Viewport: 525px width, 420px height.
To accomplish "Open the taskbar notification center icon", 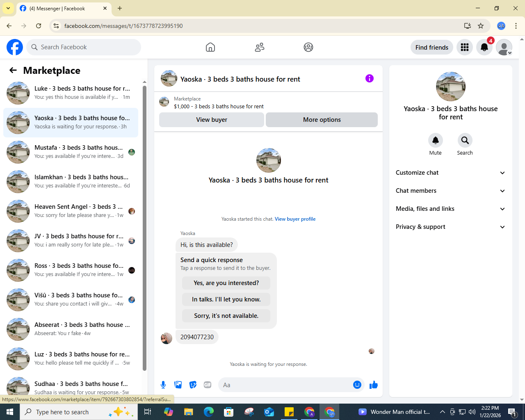I will pos(512,412).
